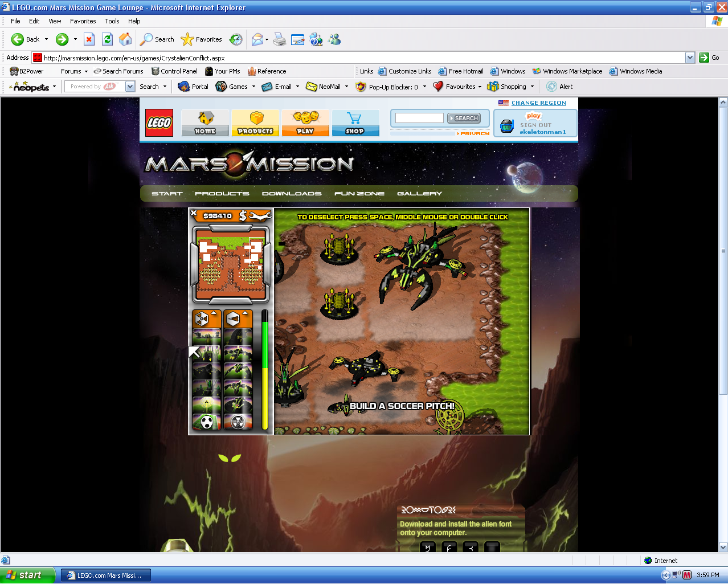Click the page vertical scrollbar down arrow

click(723, 547)
